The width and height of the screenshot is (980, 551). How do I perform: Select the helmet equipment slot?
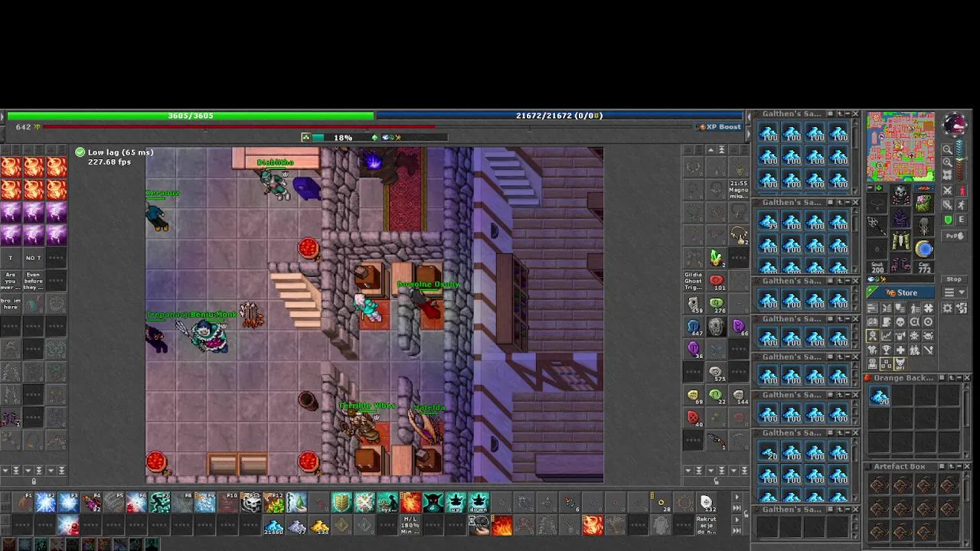(900, 193)
